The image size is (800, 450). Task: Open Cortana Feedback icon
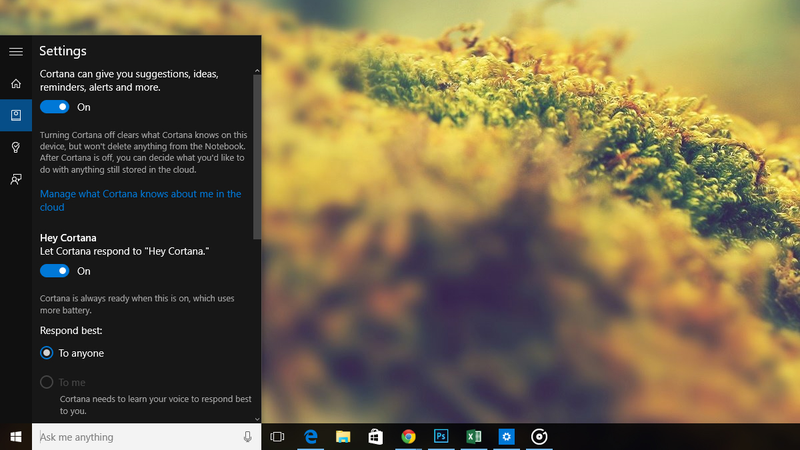pos(16,179)
